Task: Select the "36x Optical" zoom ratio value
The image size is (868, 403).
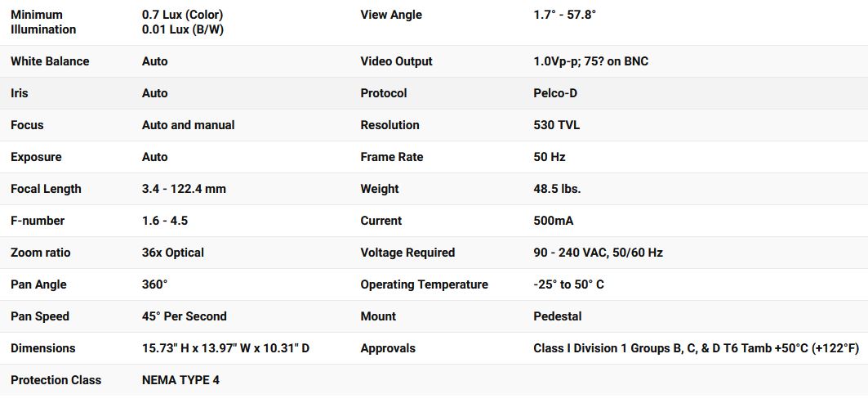Action: click(173, 253)
